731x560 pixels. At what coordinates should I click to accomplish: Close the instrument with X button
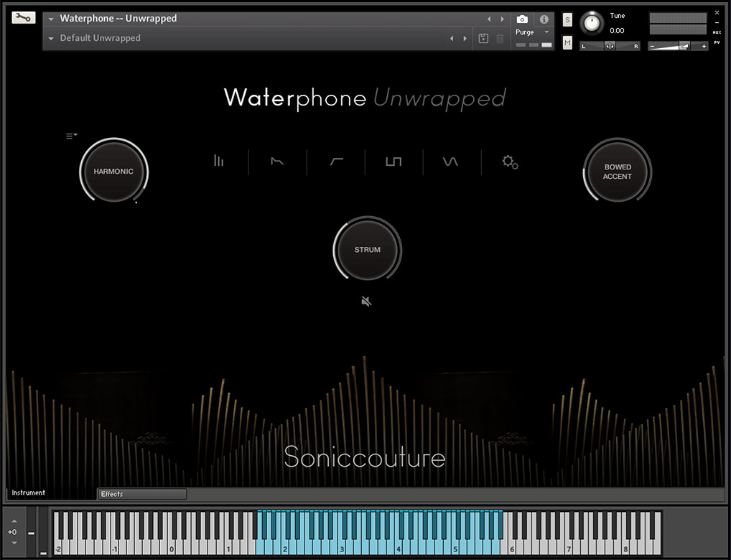click(717, 13)
